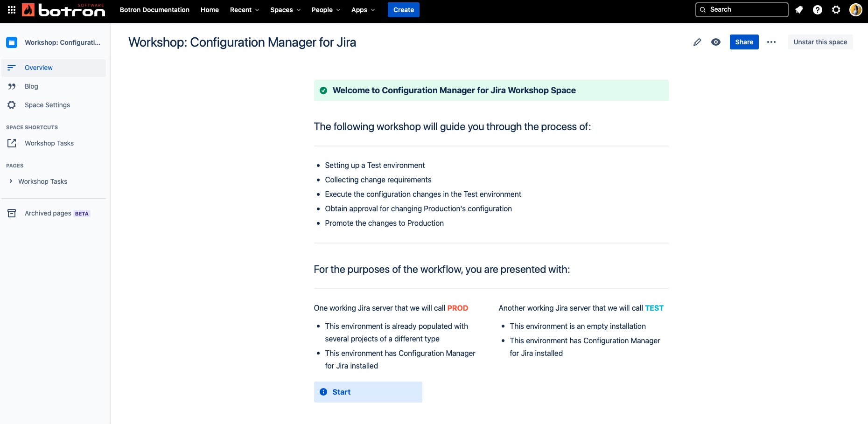868x424 pixels.
Task: Select Overview in the space sidebar
Action: click(54, 68)
